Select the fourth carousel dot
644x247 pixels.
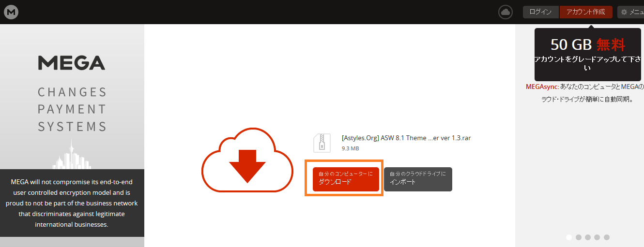[x=597, y=237]
